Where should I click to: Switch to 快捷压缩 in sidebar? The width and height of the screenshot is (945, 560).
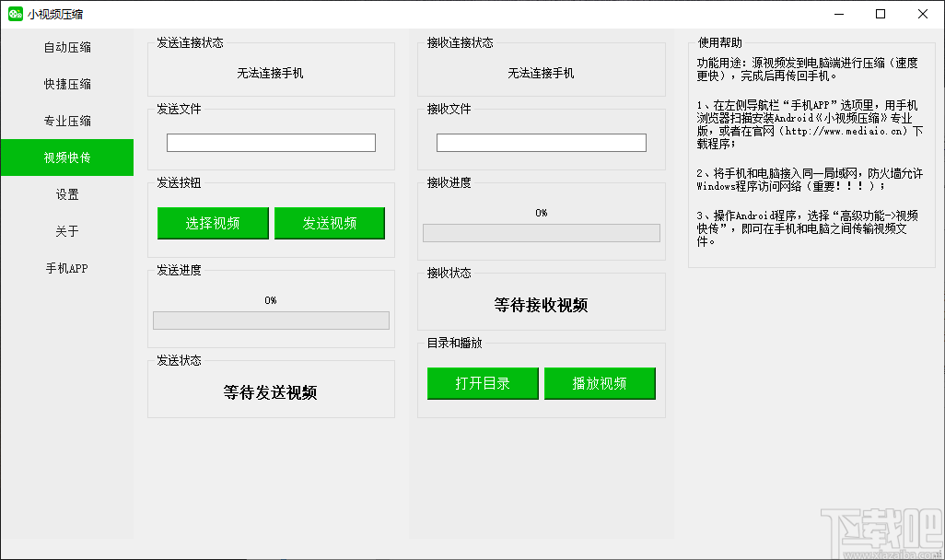(67, 84)
